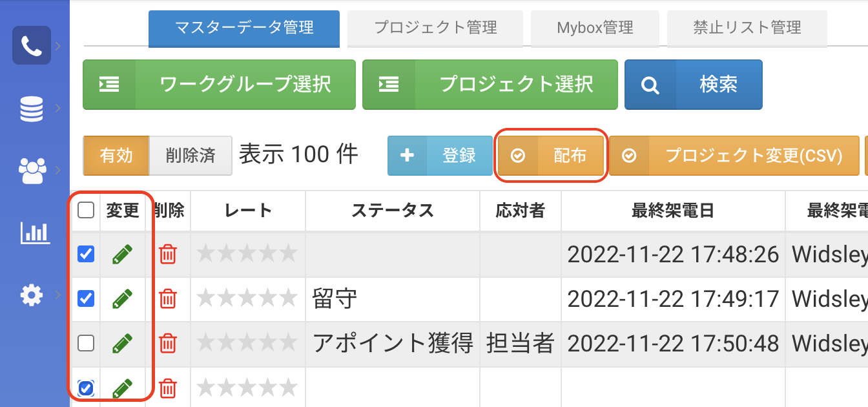
Task: Expand the chevron beside database icon
Action: pos(59,108)
